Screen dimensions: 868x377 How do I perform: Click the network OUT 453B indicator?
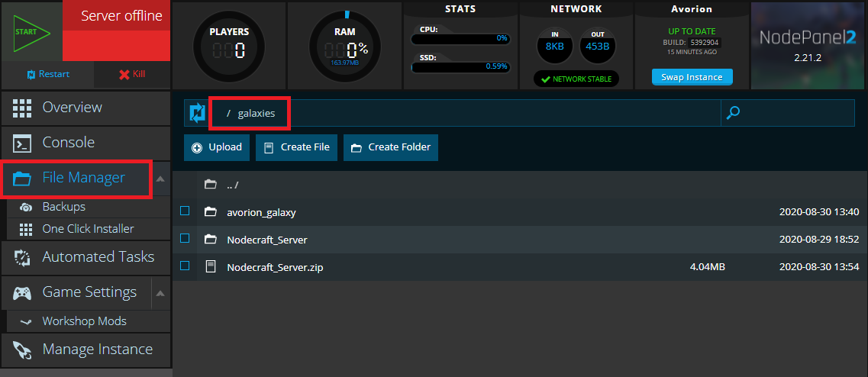tap(597, 45)
